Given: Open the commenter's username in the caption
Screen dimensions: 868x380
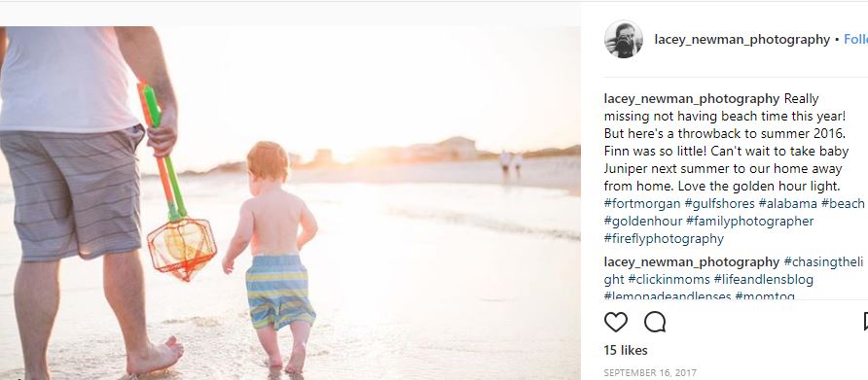Looking at the screenshot, I should [x=692, y=99].
